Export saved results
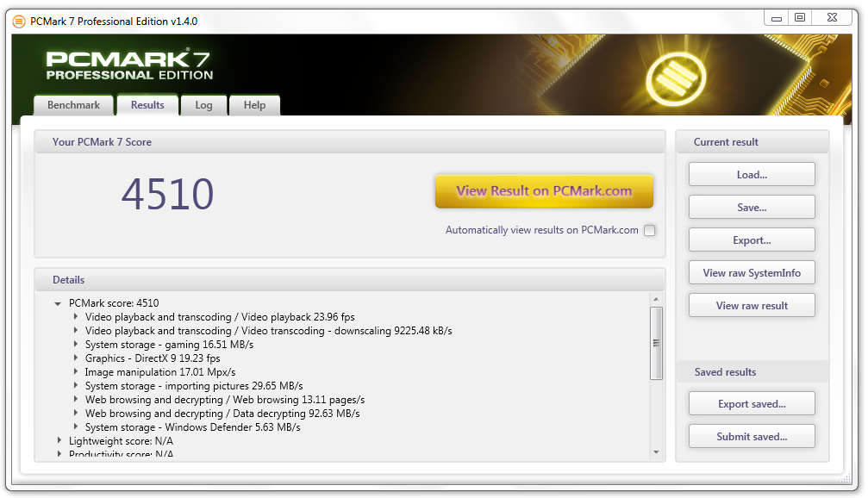This screenshot has height=498, width=868. pos(751,402)
